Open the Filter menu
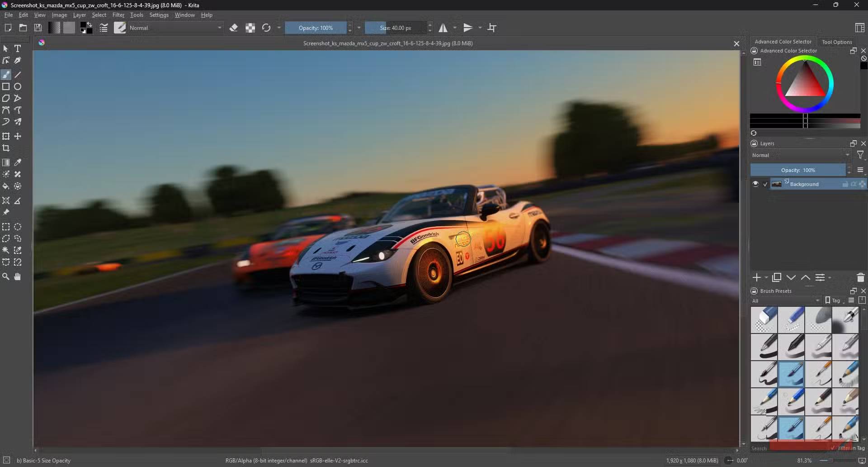868x467 pixels. [118, 15]
